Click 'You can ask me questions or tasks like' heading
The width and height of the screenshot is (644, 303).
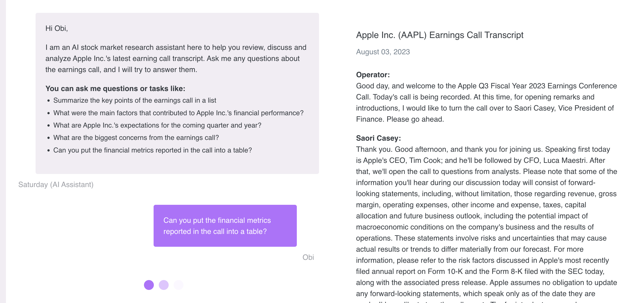point(115,88)
